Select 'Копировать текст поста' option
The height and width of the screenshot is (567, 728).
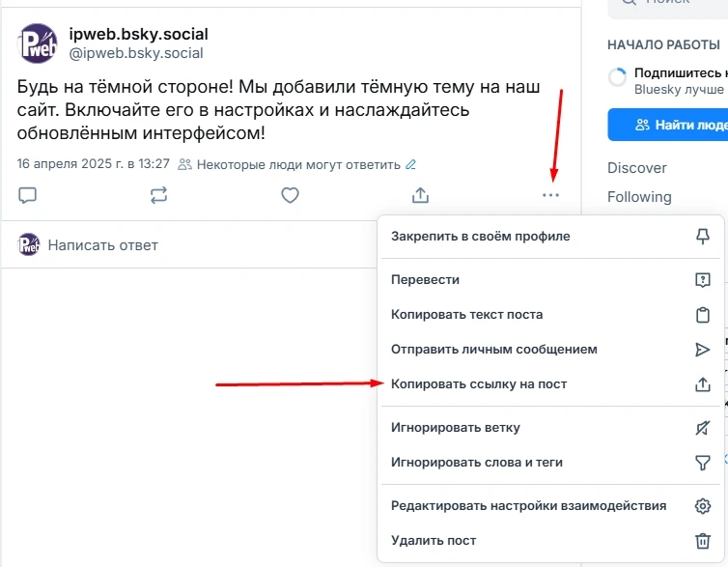pyautogui.click(x=466, y=315)
